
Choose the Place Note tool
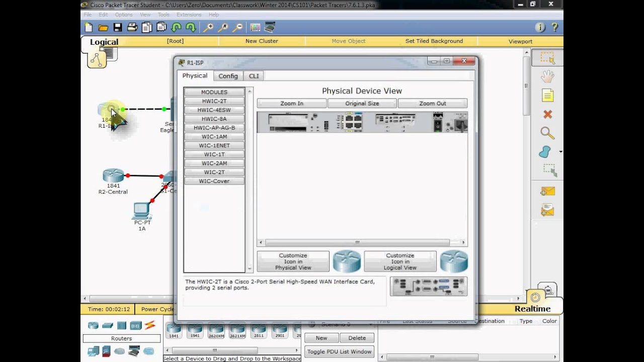pos(547,95)
